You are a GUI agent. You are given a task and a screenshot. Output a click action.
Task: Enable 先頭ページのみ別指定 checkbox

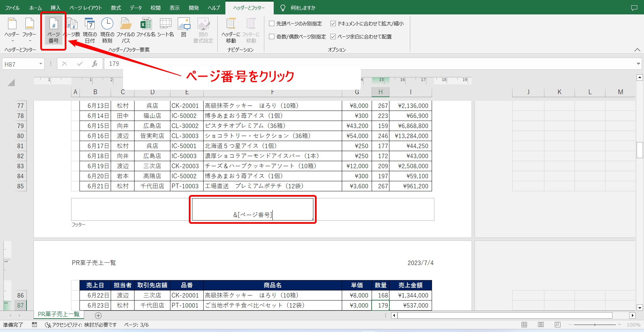[x=272, y=24]
